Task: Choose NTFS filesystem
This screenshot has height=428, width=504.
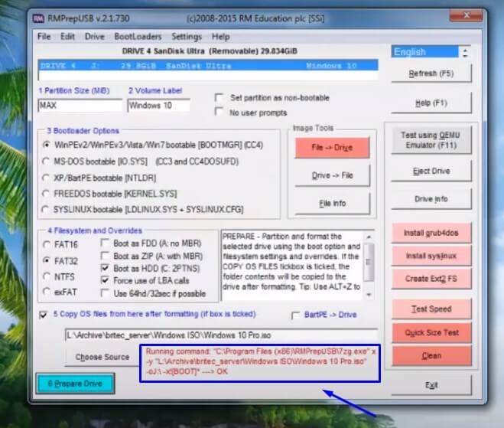Action: (x=47, y=276)
